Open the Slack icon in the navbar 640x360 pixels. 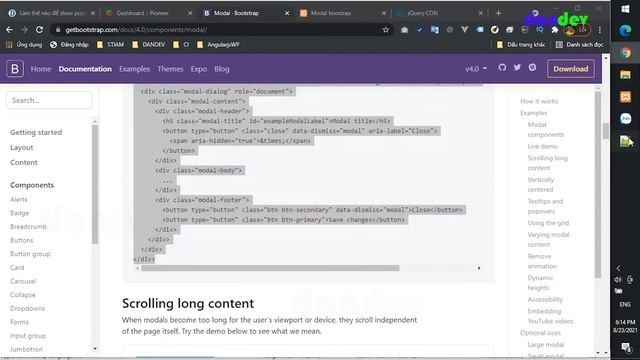(x=532, y=68)
